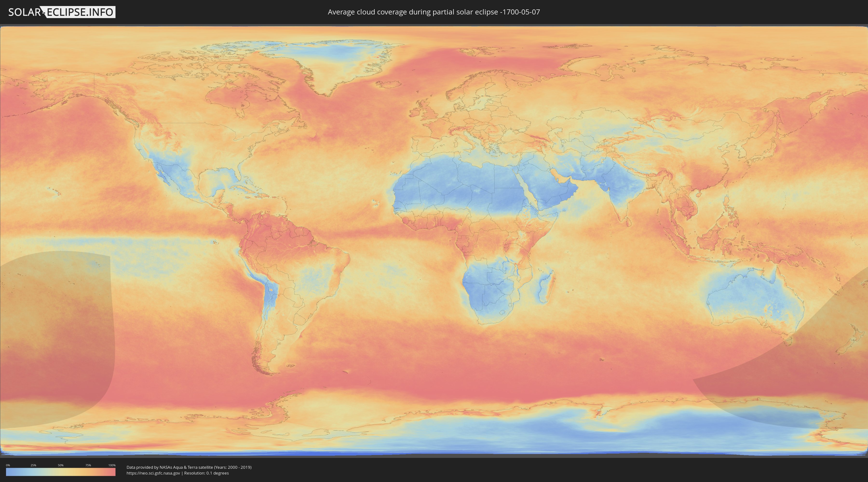The width and height of the screenshot is (868, 482).
Task: Click the blue end of the color legend
Action: point(9,472)
